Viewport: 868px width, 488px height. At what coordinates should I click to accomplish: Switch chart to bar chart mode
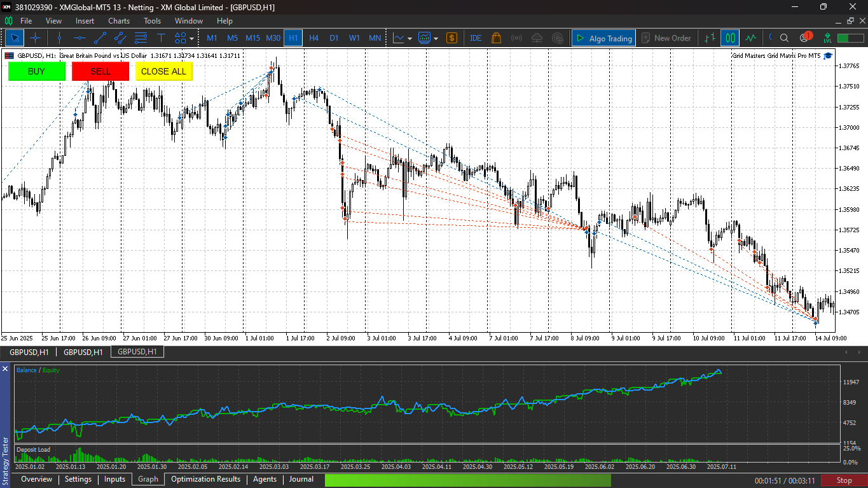click(710, 38)
